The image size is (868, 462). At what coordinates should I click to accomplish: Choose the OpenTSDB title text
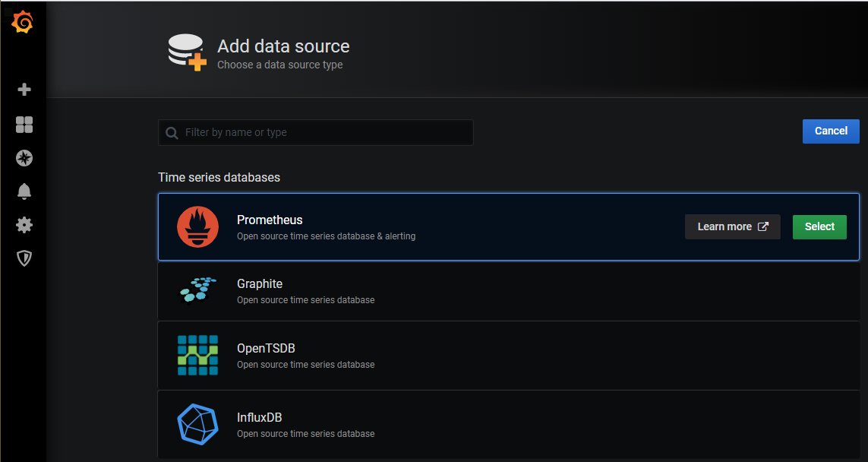click(x=266, y=349)
